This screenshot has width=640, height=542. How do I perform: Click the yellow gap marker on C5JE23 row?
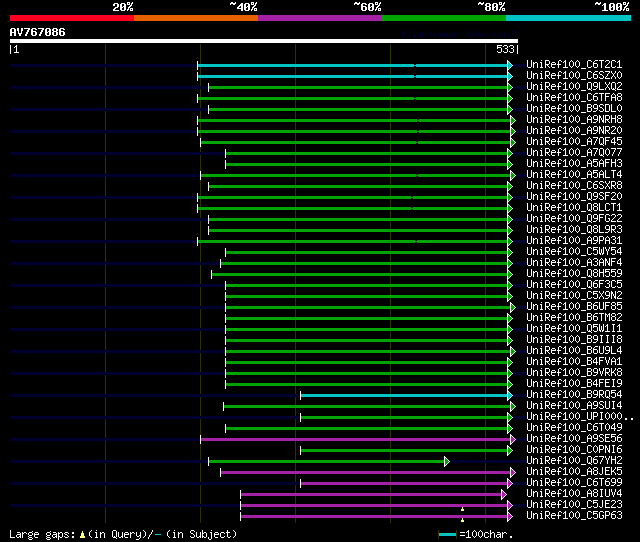click(x=462, y=509)
